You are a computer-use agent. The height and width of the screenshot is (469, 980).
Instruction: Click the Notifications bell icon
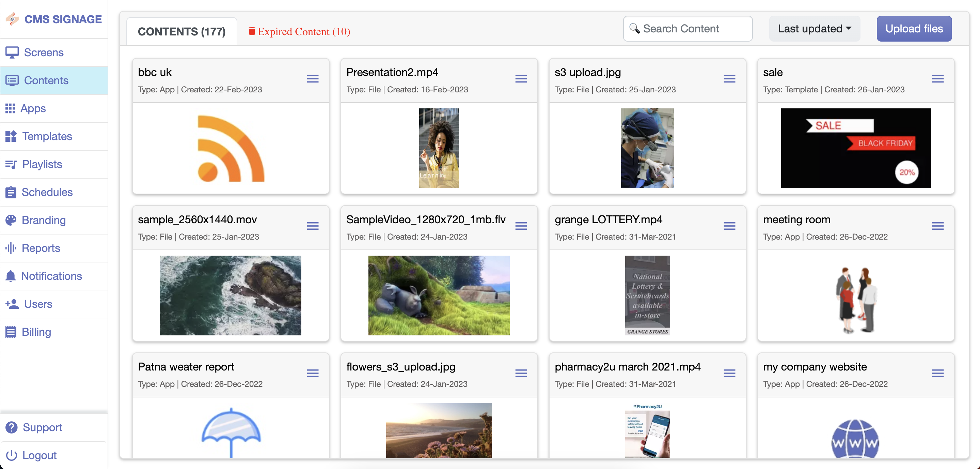point(11,276)
